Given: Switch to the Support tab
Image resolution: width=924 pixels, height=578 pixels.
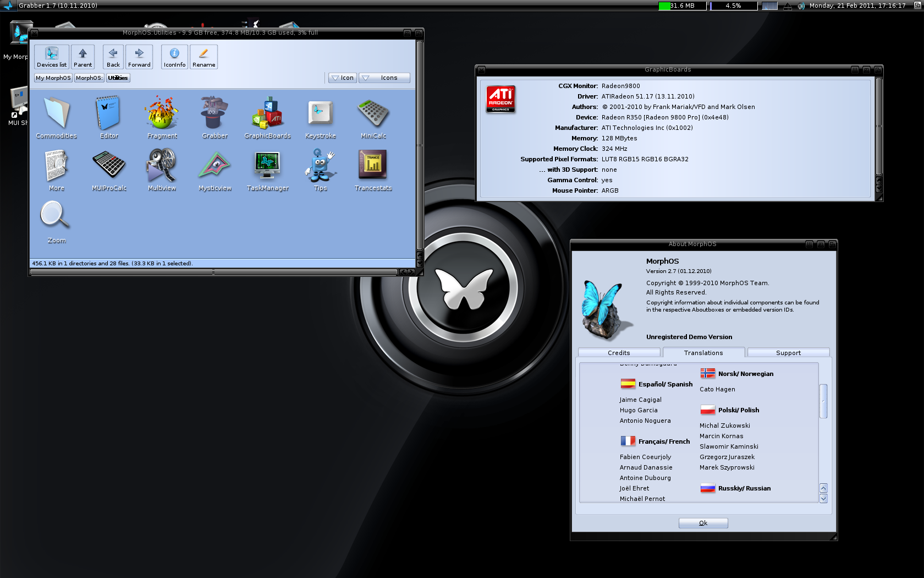Looking at the screenshot, I should tap(788, 353).
